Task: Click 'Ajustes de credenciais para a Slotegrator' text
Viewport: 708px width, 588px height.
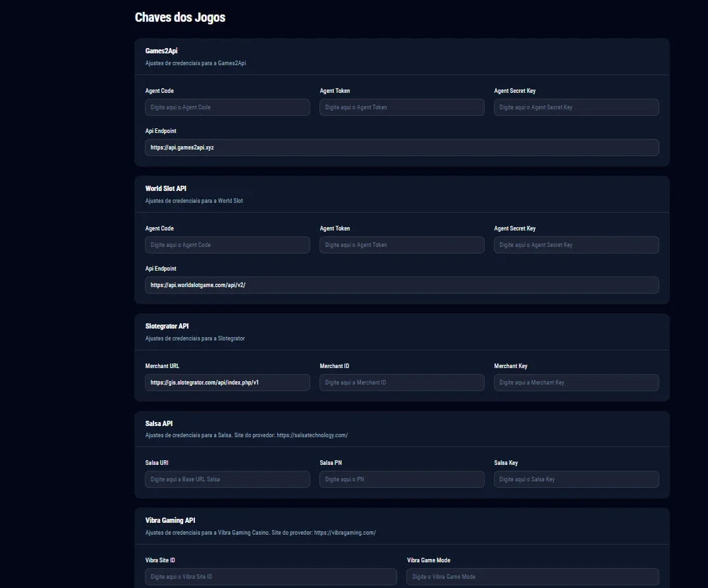Action: point(195,338)
